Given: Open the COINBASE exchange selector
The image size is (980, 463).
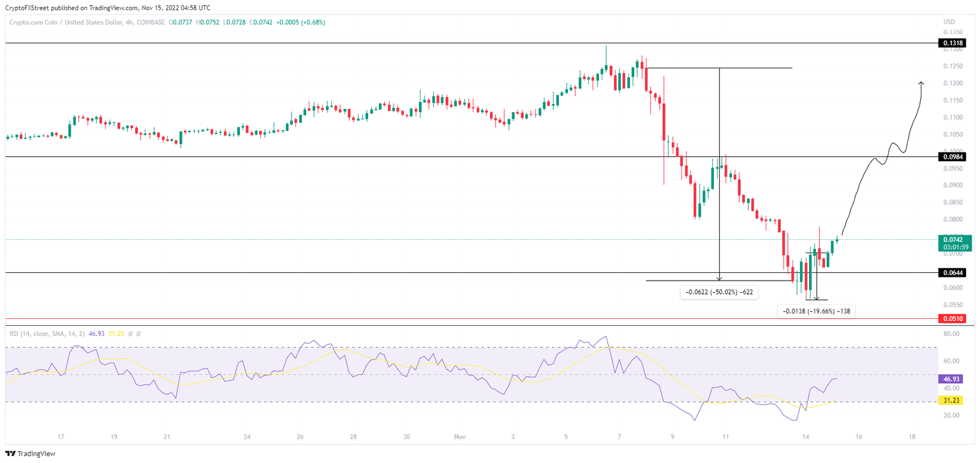Looking at the screenshot, I should point(150,22).
